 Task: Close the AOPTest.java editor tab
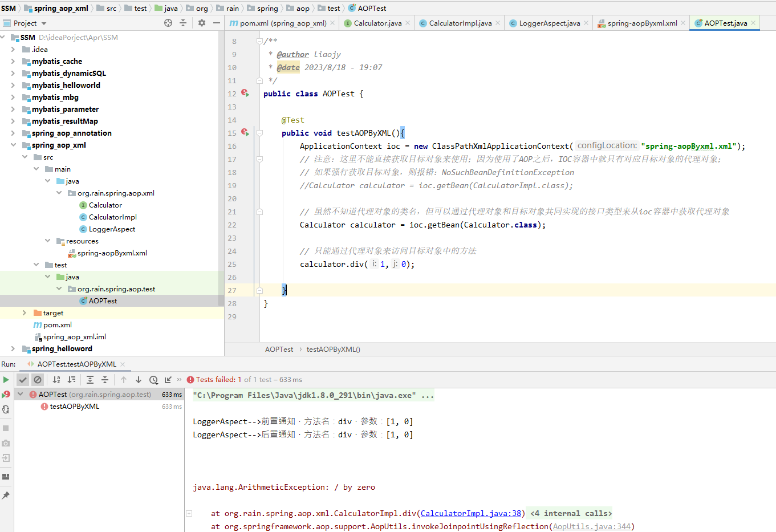coord(753,23)
